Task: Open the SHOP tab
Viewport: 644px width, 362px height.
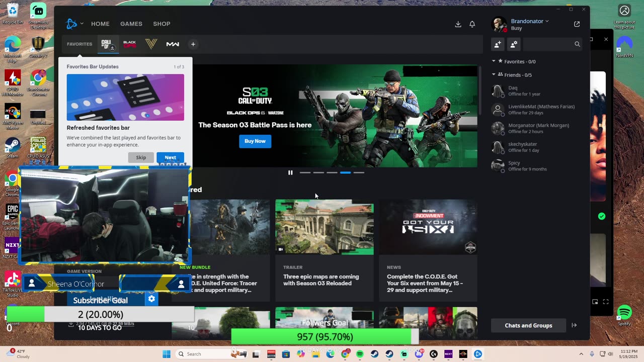Action: (162, 24)
